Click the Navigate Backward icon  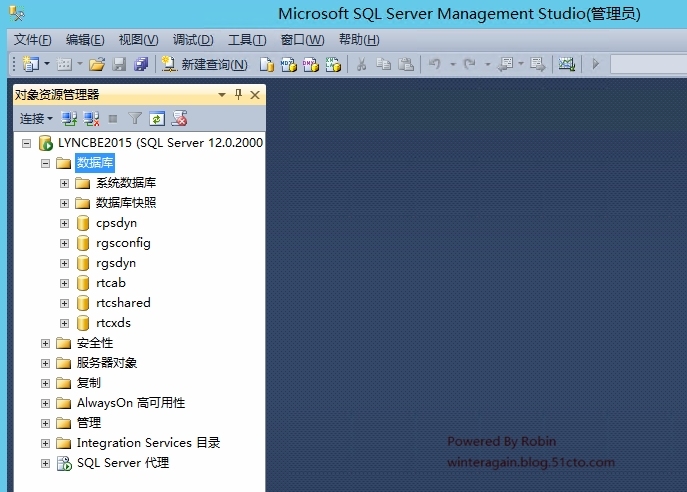pyautogui.click(x=505, y=64)
